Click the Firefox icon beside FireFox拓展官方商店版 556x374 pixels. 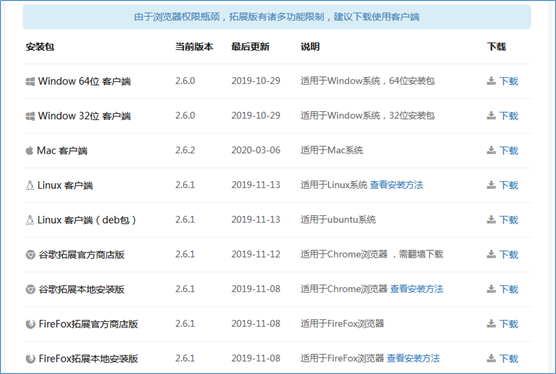pyautogui.click(x=30, y=324)
